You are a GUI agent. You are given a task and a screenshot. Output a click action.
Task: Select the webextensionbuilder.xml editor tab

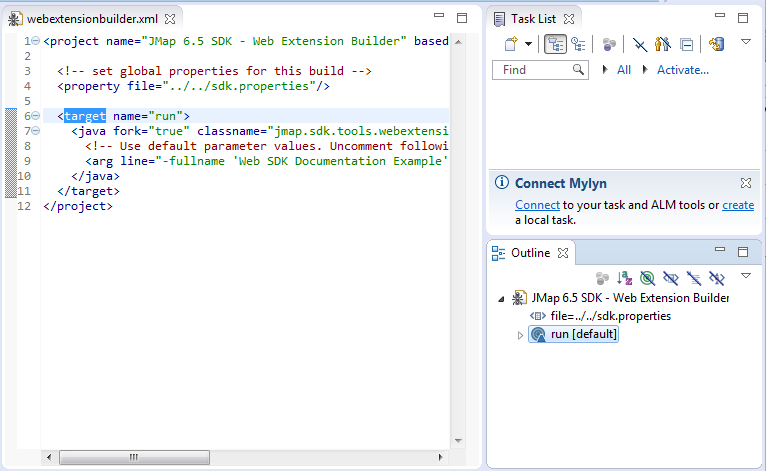point(91,18)
